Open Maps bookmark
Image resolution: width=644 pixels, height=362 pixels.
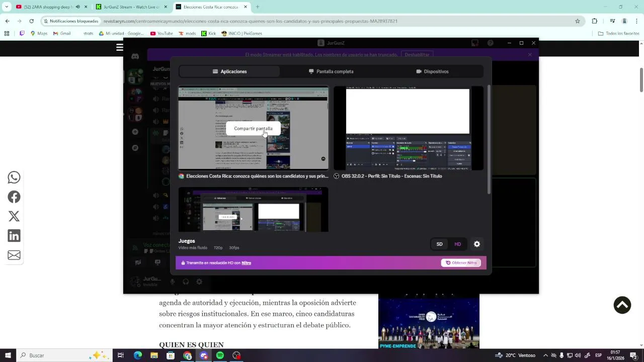39,34
